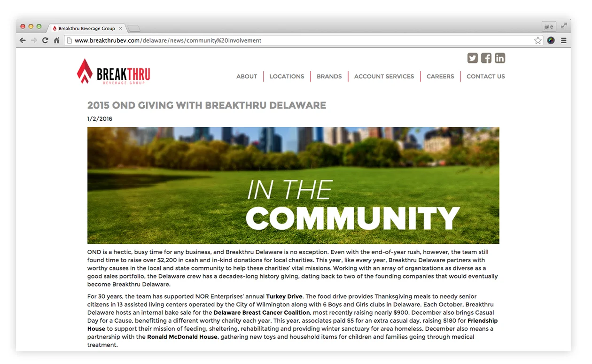
Task: Click the article date 1/2/2016
Action: pyautogui.click(x=100, y=119)
